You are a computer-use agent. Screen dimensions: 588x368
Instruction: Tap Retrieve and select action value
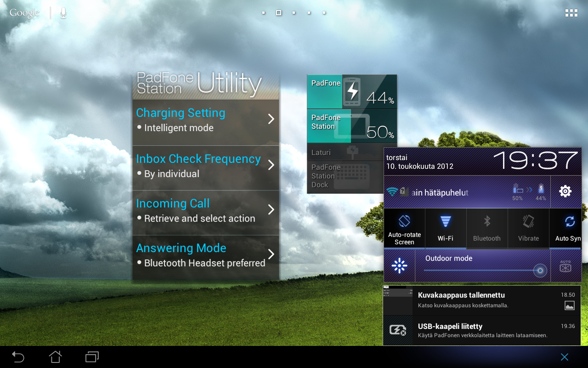(x=200, y=218)
